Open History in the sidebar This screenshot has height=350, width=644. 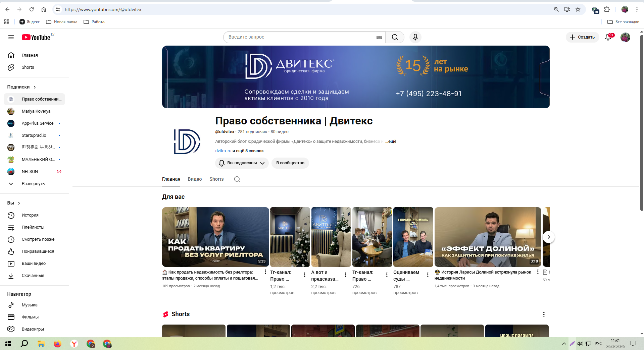coord(30,215)
